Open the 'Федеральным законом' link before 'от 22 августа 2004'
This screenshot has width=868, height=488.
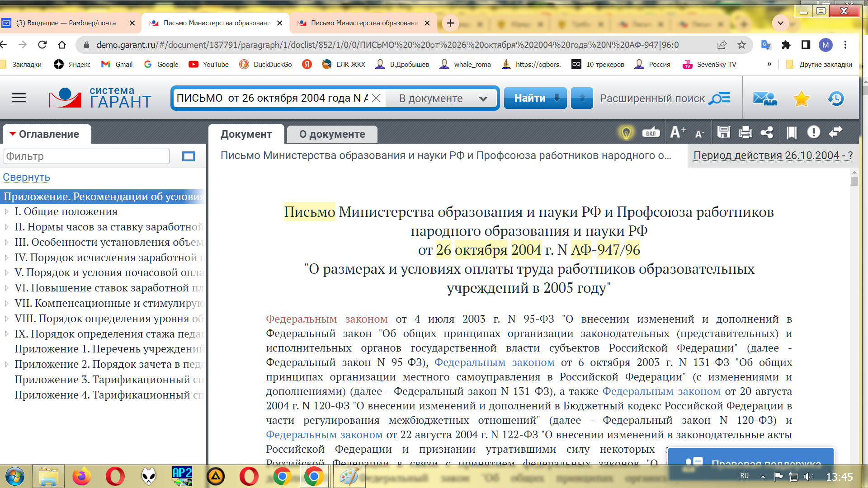[324, 435]
